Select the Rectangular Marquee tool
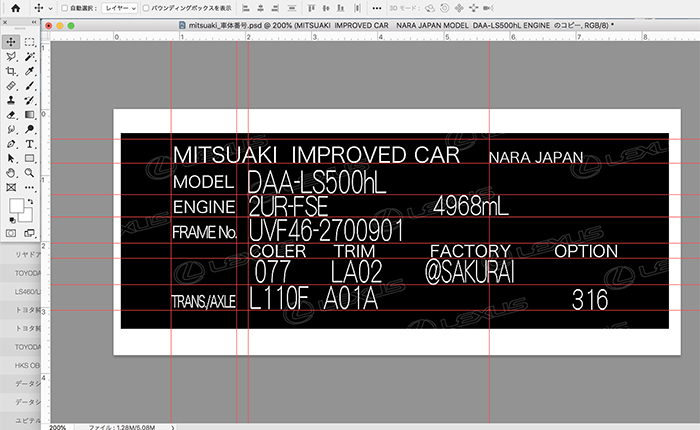This screenshot has width=700, height=430. coord(30,42)
